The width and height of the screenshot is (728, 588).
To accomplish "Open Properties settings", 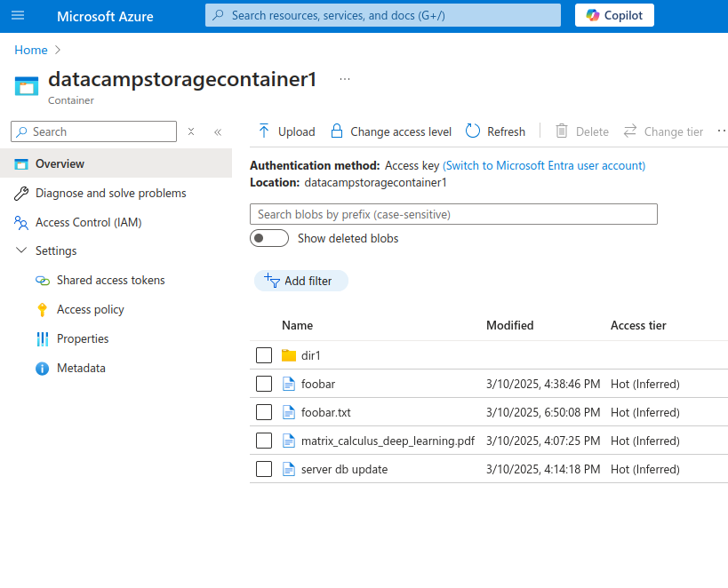I will click(83, 338).
